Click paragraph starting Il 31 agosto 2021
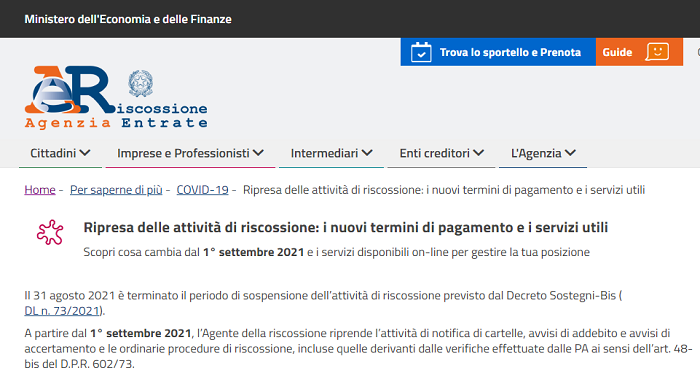 pyautogui.click(x=323, y=303)
